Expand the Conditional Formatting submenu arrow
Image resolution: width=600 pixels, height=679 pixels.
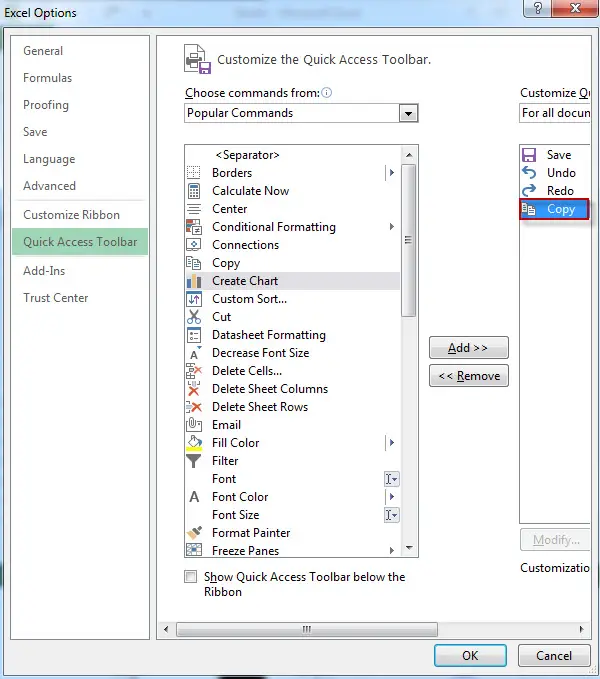[391, 227]
